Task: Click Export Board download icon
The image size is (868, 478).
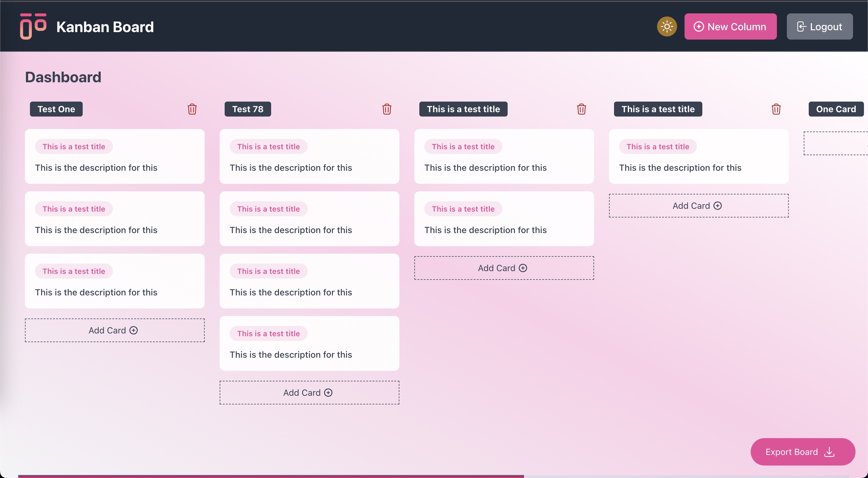Action: click(x=831, y=452)
